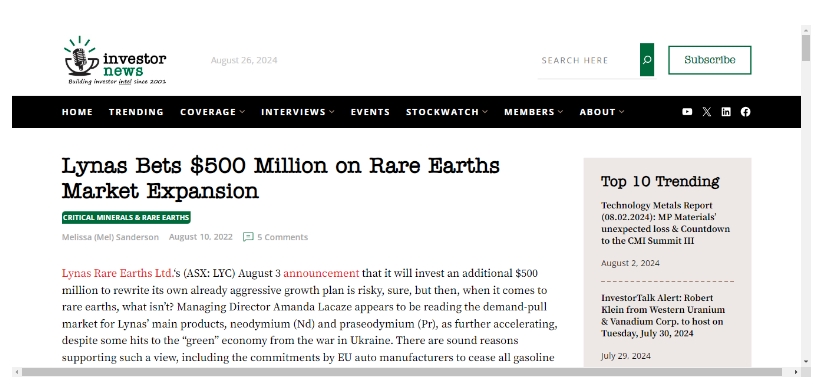The height and width of the screenshot is (391, 830).
Task: Open the LinkedIn social icon
Action: tap(726, 112)
